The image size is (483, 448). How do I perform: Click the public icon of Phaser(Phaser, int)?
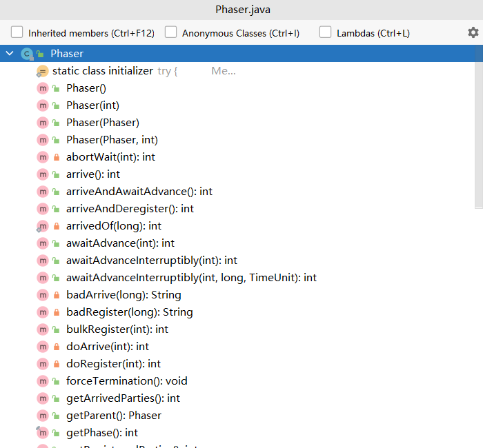(56, 140)
